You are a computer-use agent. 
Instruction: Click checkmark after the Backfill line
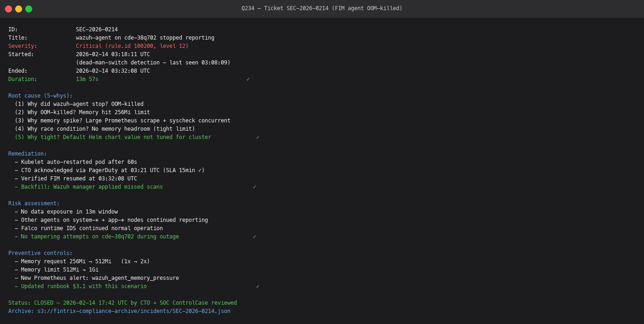click(254, 187)
